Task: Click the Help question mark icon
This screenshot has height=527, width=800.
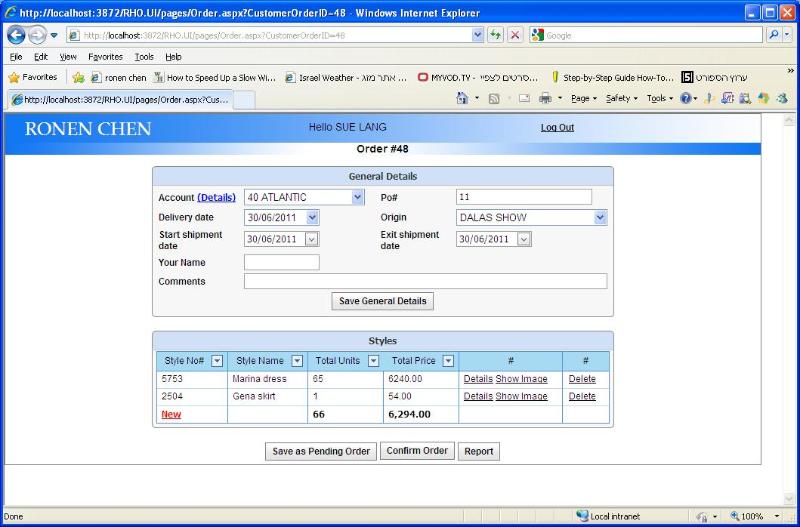Action: (686, 98)
